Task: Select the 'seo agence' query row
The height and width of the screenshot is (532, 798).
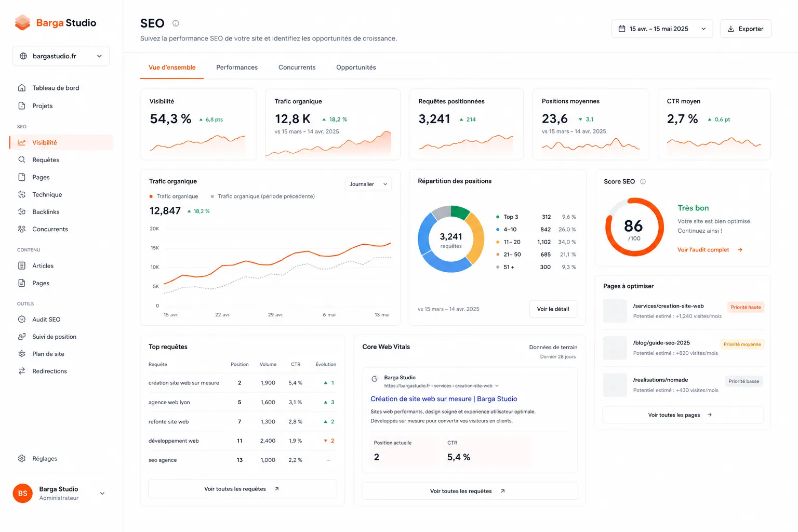Action: pyautogui.click(x=242, y=460)
